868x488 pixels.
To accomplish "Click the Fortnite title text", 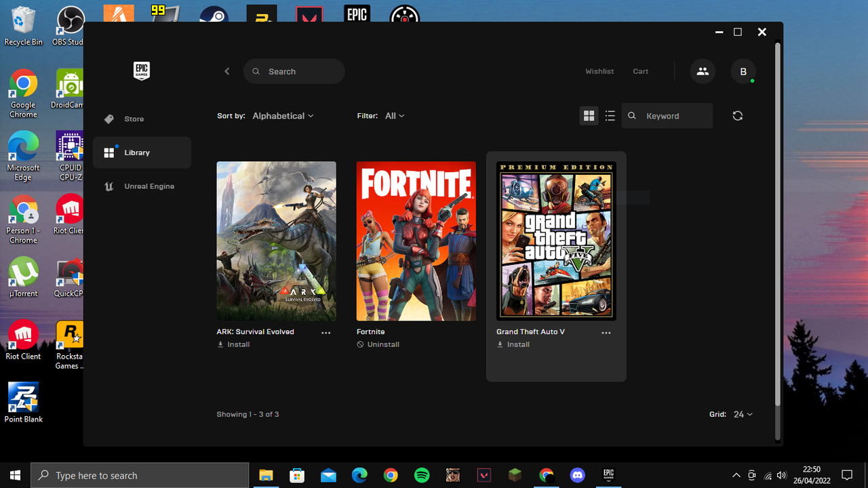I will click(x=371, y=332).
